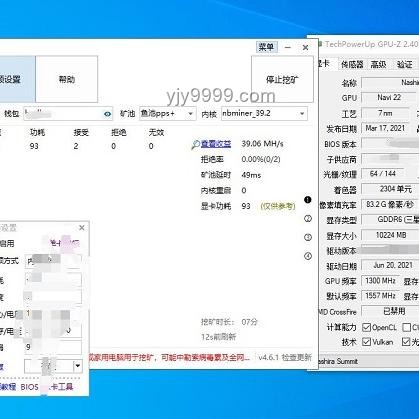Toggle the OpenCL checkbox in GPU-Z

coord(366,327)
